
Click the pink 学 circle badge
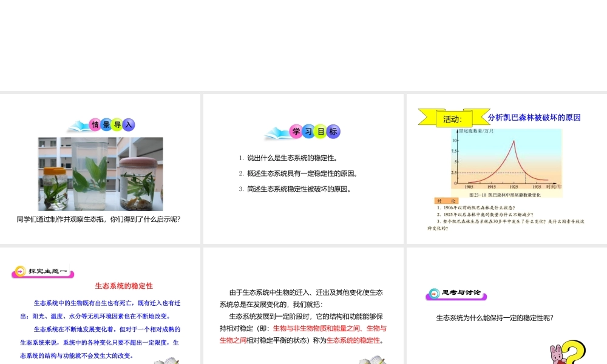pos(296,132)
